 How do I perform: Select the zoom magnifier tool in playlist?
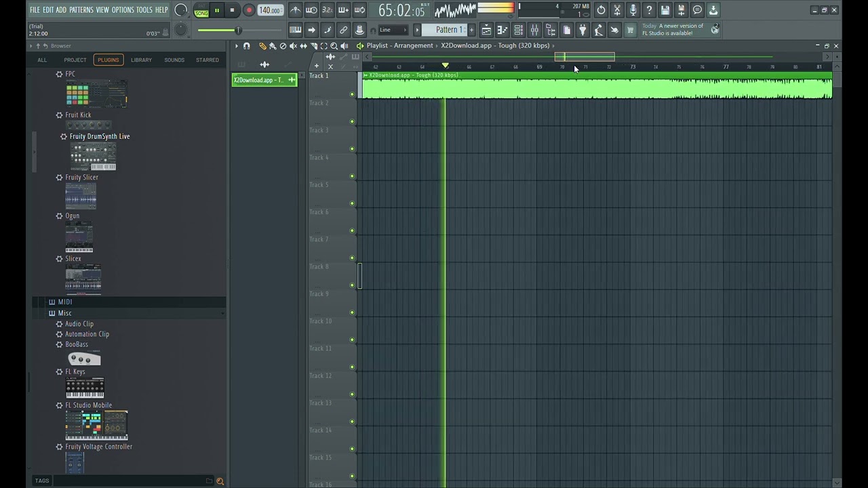pos(334,46)
